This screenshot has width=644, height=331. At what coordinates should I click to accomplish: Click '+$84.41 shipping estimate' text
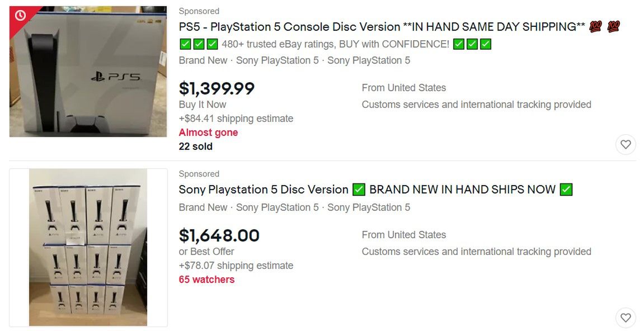236,119
